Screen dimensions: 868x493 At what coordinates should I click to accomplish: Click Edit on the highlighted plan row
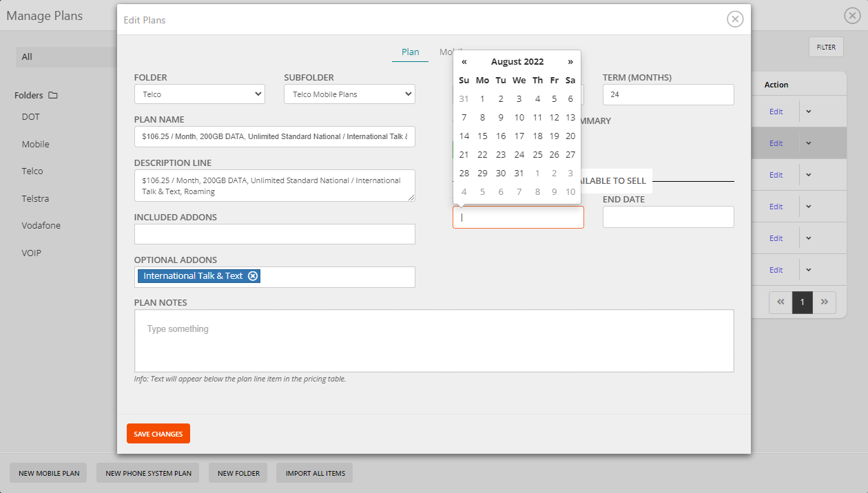point(776,143)
